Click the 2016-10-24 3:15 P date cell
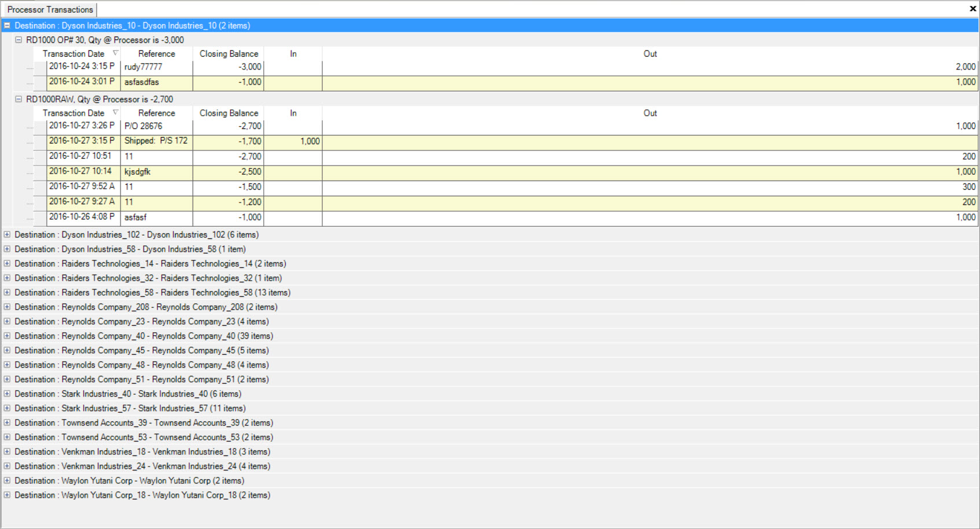 point(83,67)
